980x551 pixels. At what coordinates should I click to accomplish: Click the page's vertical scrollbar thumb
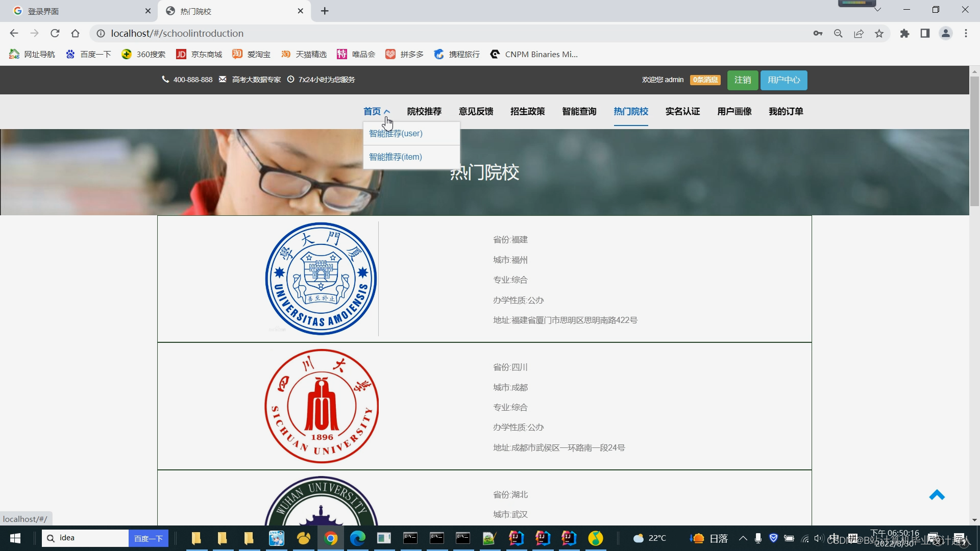tap(974, 142)
